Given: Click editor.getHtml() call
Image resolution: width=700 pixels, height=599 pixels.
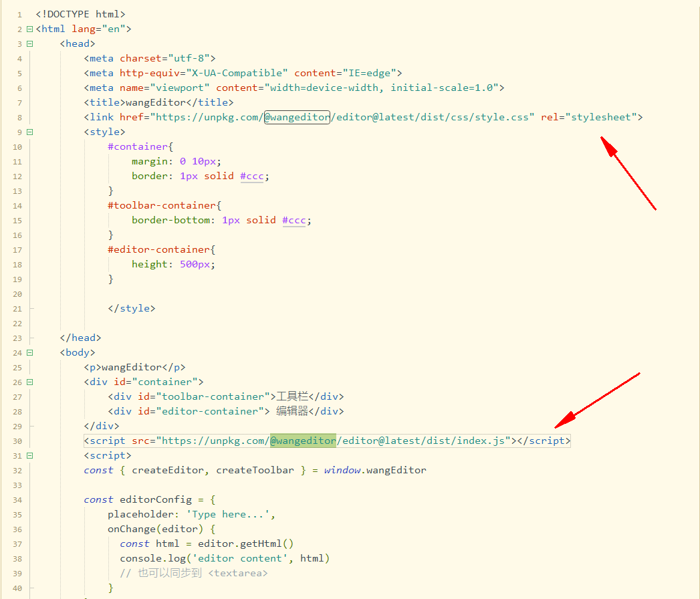Looking at the screenshot, I should (246, 544).
